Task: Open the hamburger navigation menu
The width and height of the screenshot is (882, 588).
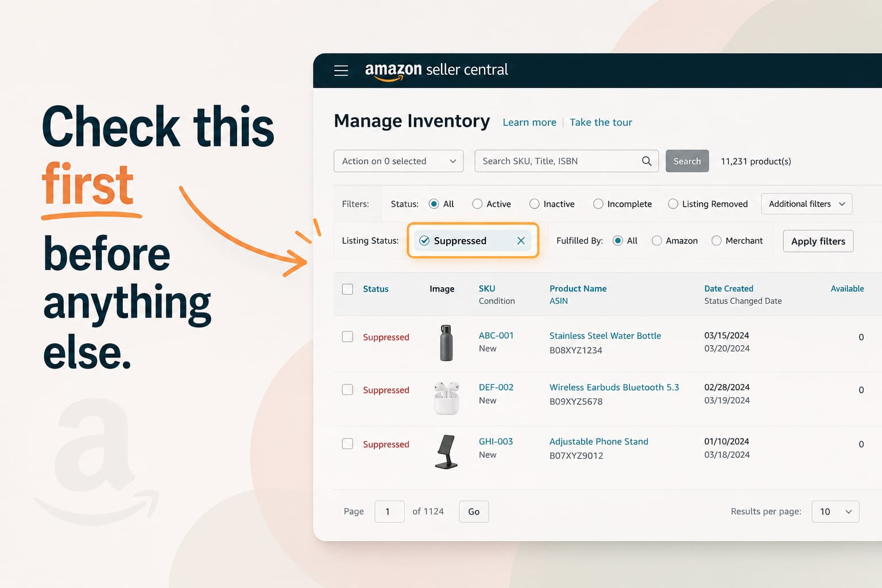Action: (x=341, y=70)
